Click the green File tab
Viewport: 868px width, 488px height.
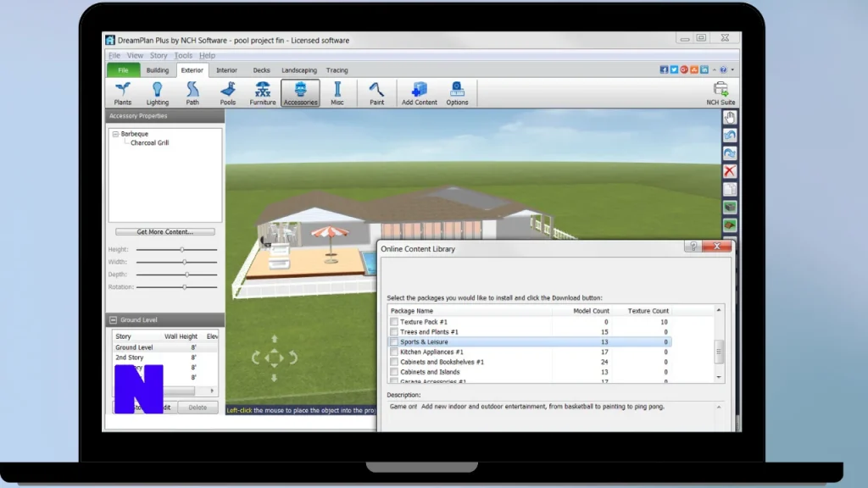(x=123, y=70)
